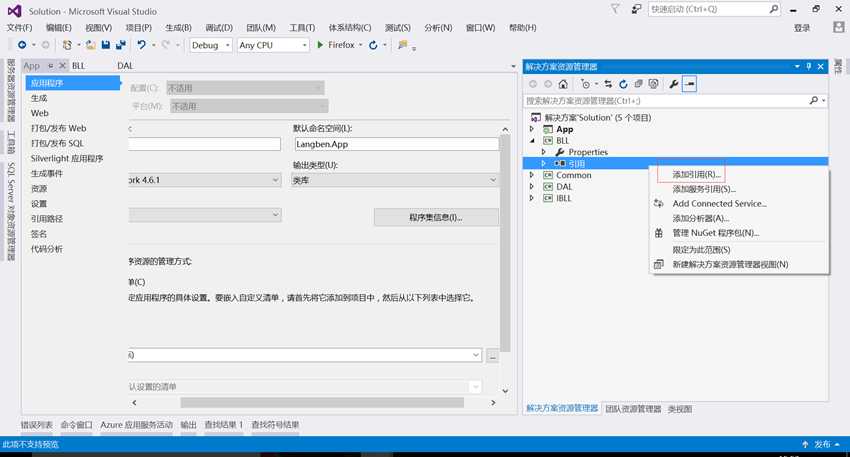The height and width of the screenshot is (457, 850).
Task: Choose 添加服务引用(S)... in context menu
Action: (704, 189)
